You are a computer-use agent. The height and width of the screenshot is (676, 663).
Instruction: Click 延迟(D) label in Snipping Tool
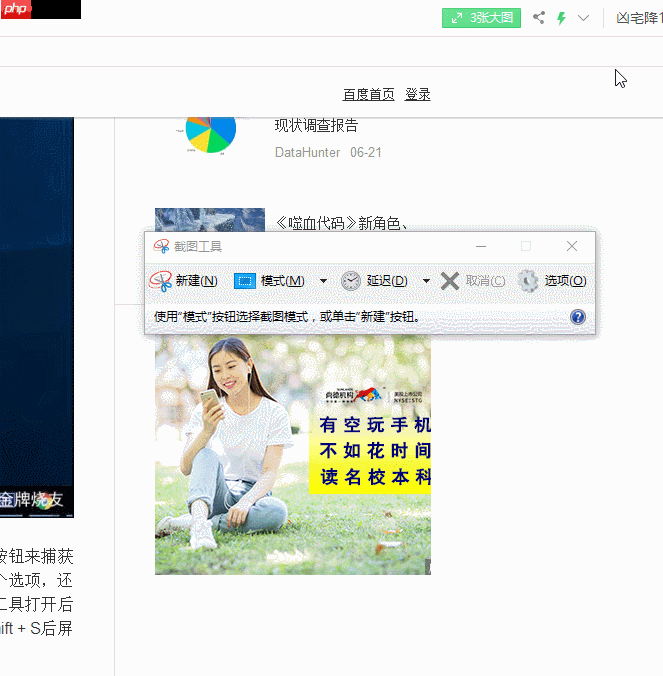coord(387,281)
